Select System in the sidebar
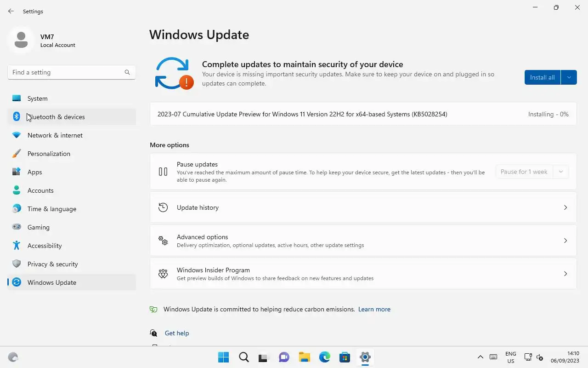Viewport: 588px width, 368px height. [x=72, y=98]
